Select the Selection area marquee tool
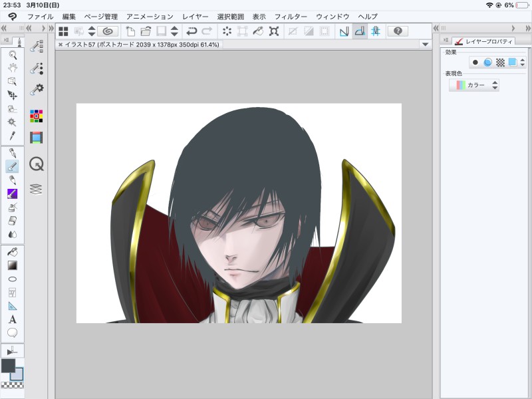 pyautogui.click(x=13, y=109)
